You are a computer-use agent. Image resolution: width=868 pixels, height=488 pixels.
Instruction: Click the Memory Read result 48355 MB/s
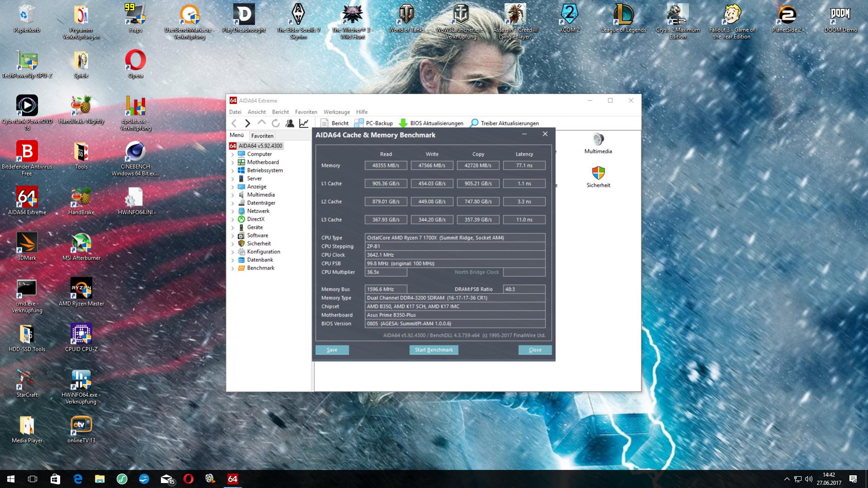point(386,166)
